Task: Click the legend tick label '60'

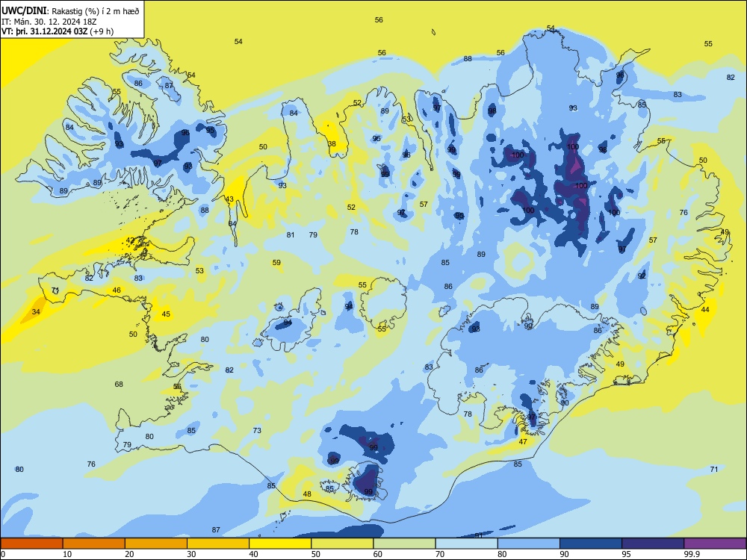Action: pyautogui.click(x=378, y=554)
